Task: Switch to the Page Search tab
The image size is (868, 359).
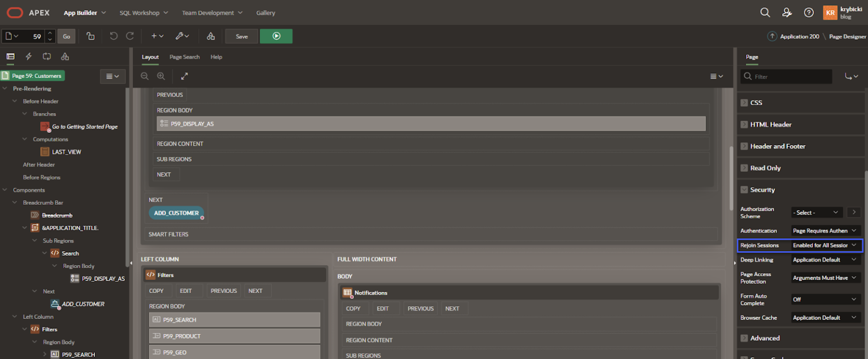Action: pyautogui.click(x=184, y=56)
